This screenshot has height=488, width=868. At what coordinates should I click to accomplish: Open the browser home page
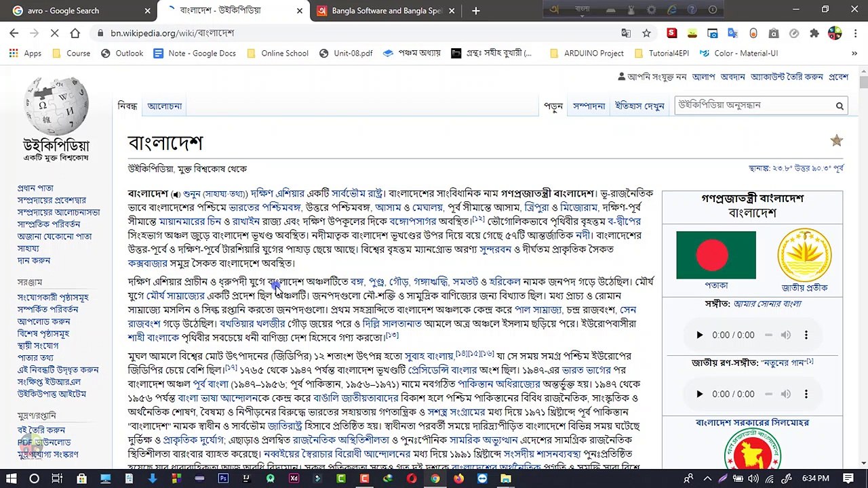(75, 33)
